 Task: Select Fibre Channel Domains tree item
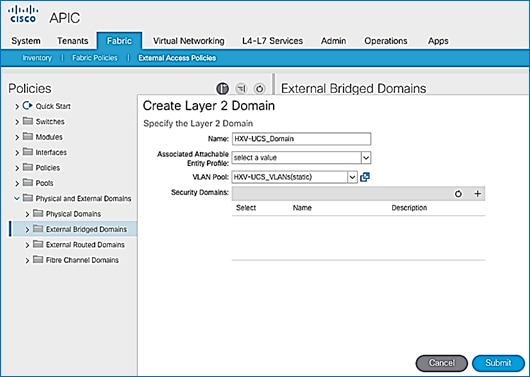point(82,260)
